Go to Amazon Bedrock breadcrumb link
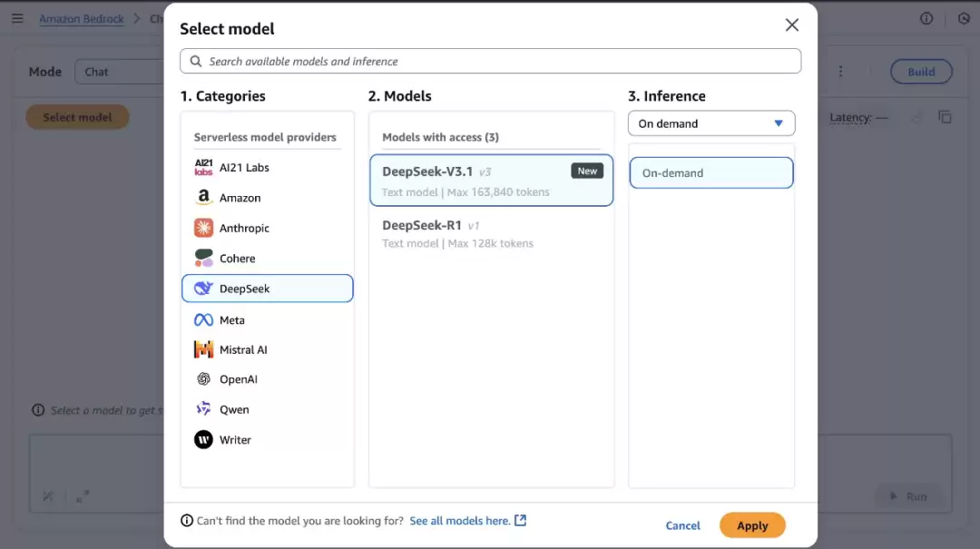Screen dimensions: 980x549 [82, 19]
